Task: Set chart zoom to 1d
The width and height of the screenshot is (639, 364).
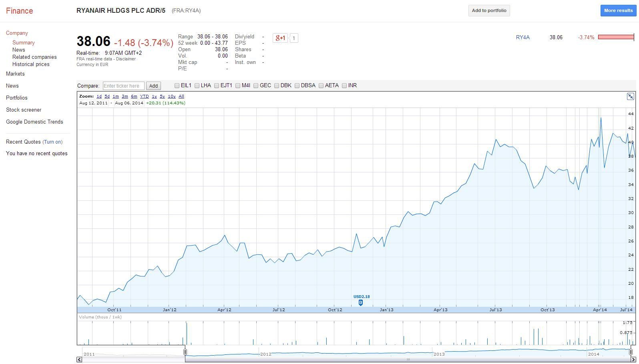Action: 99,96
